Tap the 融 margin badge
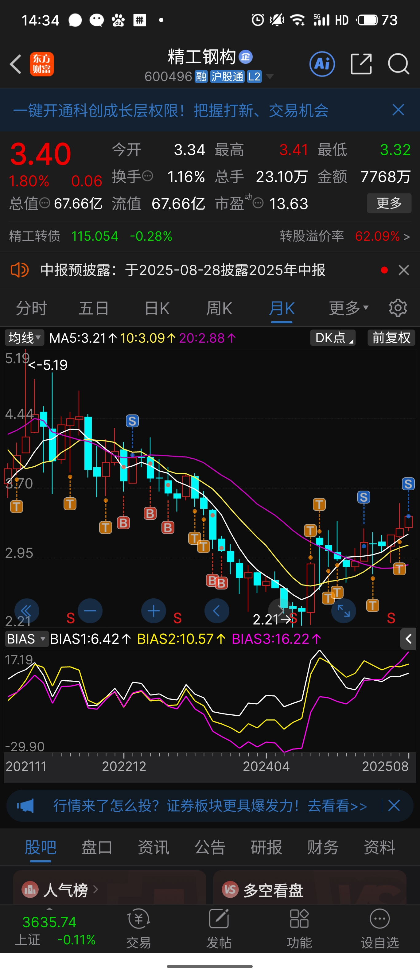The width and height of the screenshot is (420, 980). [201, 76]
